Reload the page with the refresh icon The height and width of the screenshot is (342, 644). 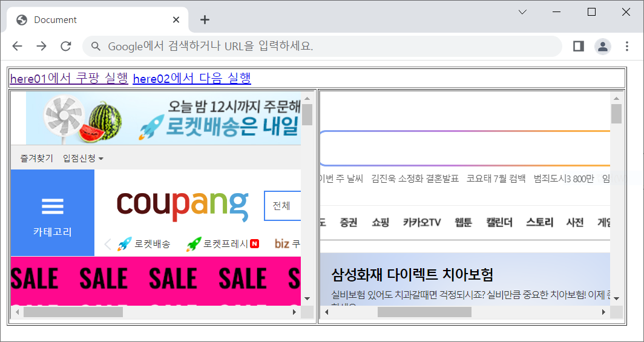[66, 46]
